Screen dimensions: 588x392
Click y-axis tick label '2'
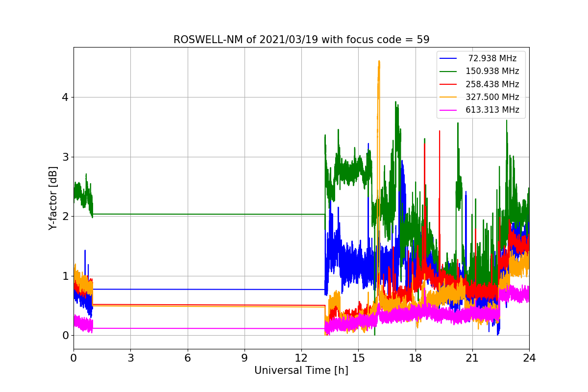tap(66, 217)
